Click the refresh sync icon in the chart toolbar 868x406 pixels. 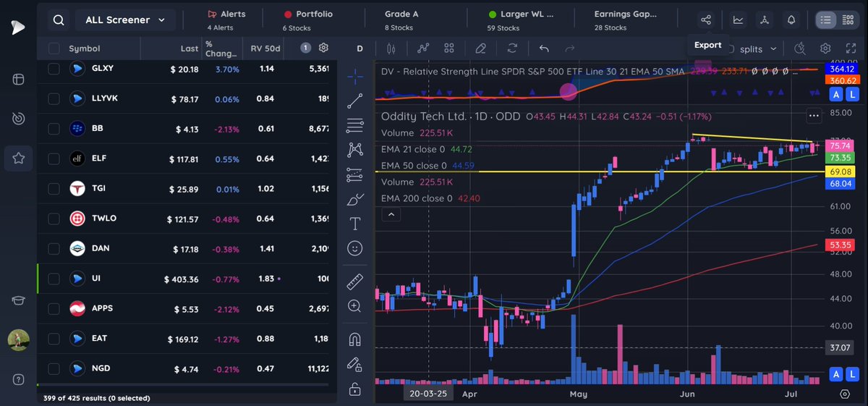[x=513, y=48]
